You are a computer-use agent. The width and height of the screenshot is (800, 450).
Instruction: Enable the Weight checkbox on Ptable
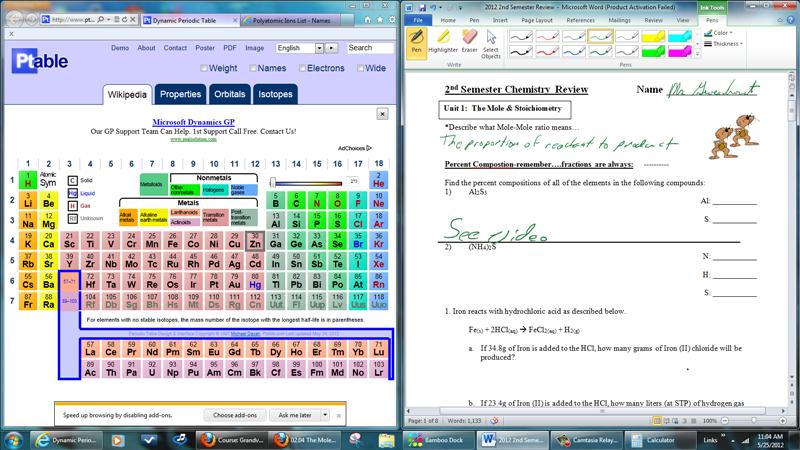(204, 68)
